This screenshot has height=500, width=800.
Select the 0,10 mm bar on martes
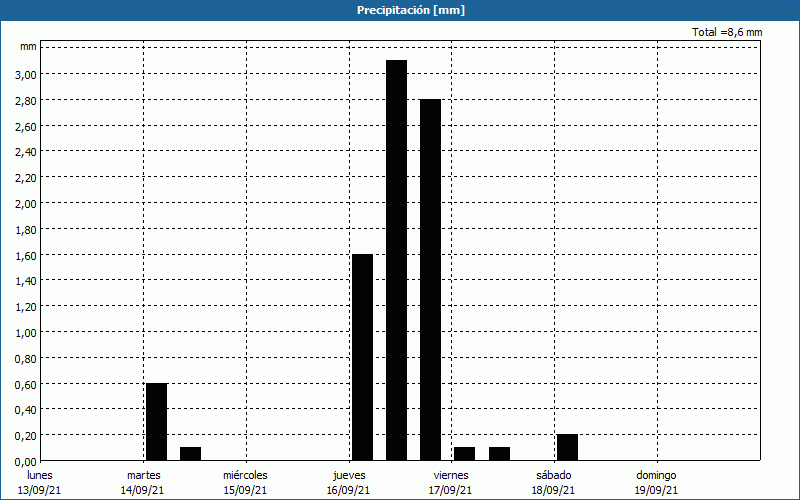[x=190, y=454]
